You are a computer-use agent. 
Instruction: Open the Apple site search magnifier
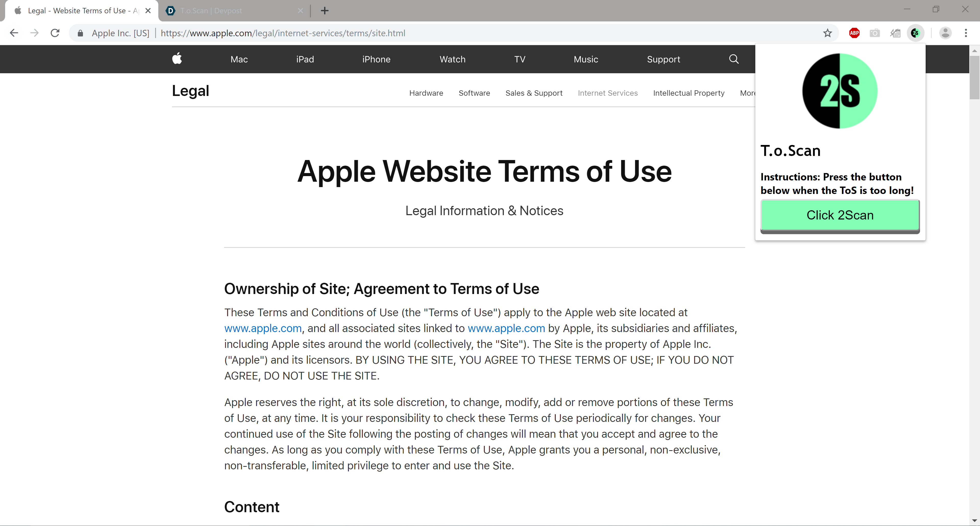click(x=733, y=59)
